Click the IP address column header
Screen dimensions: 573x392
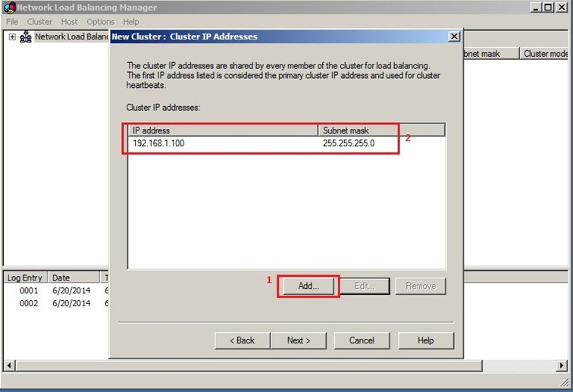(x=224, y=130)
